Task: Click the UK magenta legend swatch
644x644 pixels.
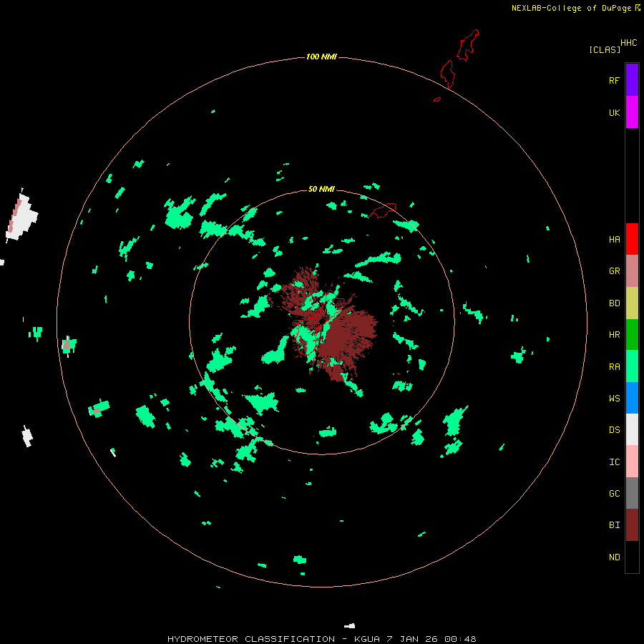Action: click(632, 112)
